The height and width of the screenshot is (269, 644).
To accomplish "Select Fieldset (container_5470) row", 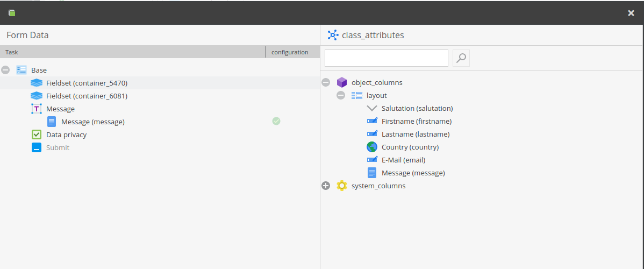I will point(160,83).
